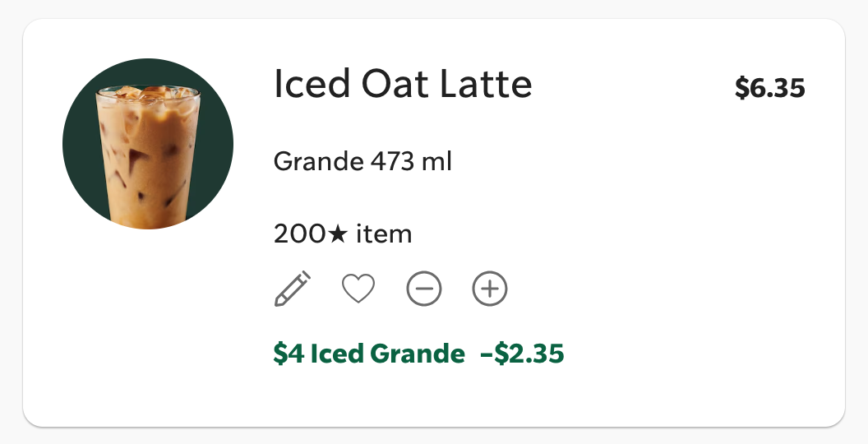The width and height of the screenshot is (868, 444).
Task: Click the Grande 473 ml size text
Action: pyautogui.click(x=362, y=161)
